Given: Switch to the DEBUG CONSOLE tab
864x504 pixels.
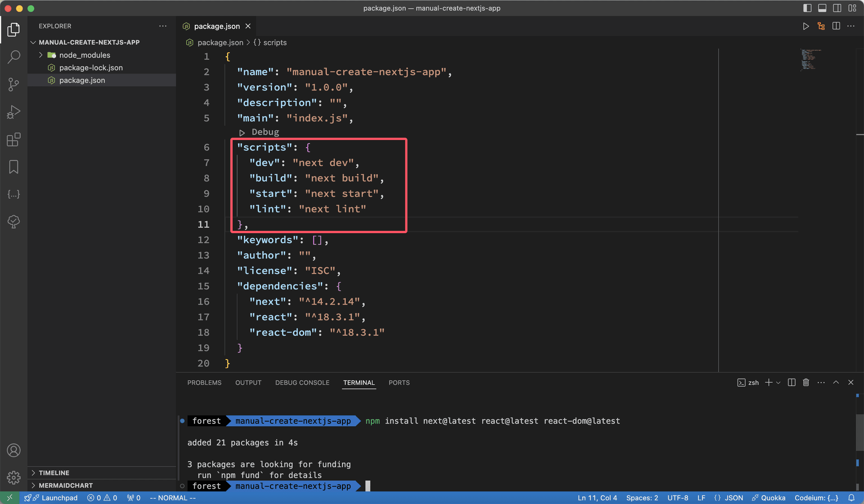Looking at the screenshot, I should (x=302, y=382).
